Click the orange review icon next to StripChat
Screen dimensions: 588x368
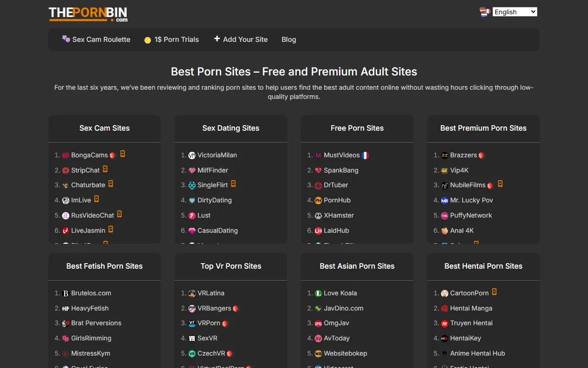click(x=105, y=169)
